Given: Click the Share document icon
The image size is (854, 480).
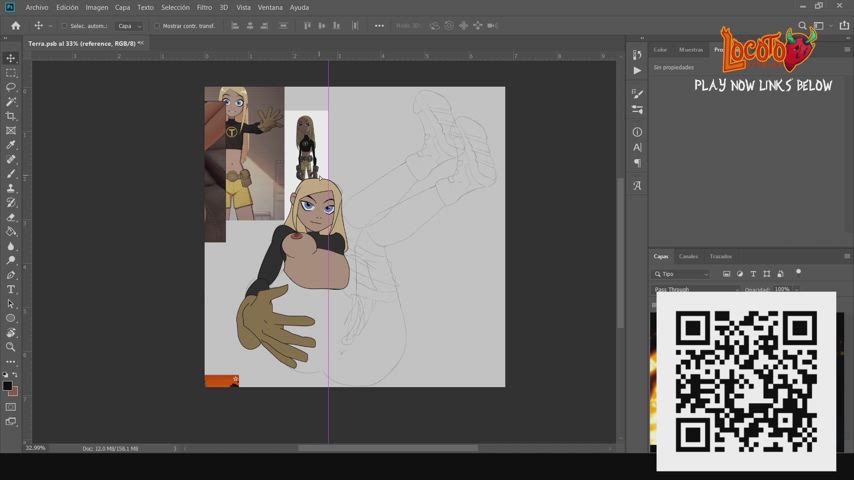Looking at the screenshot, I should [x=844, y=26].
